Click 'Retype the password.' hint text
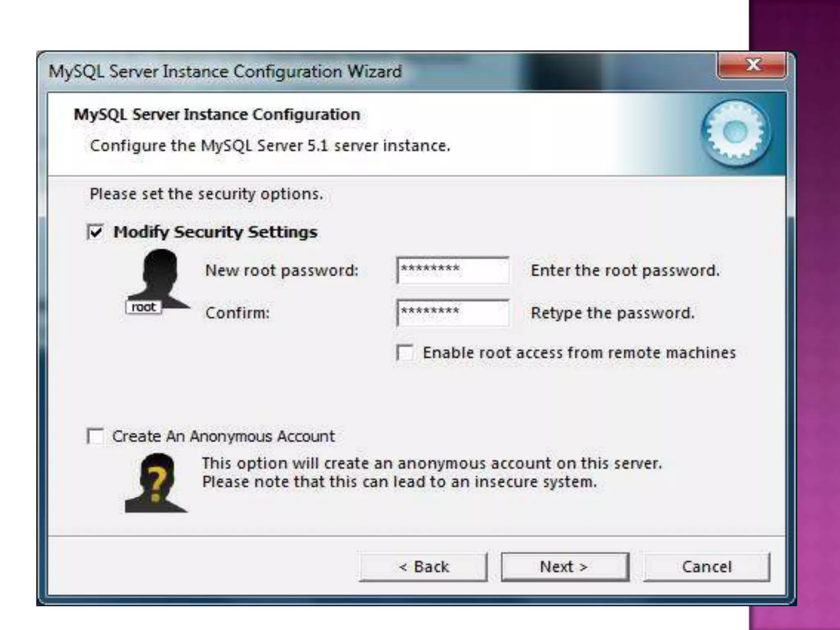This screenshot has width=840, height=630. pos(613,313)
